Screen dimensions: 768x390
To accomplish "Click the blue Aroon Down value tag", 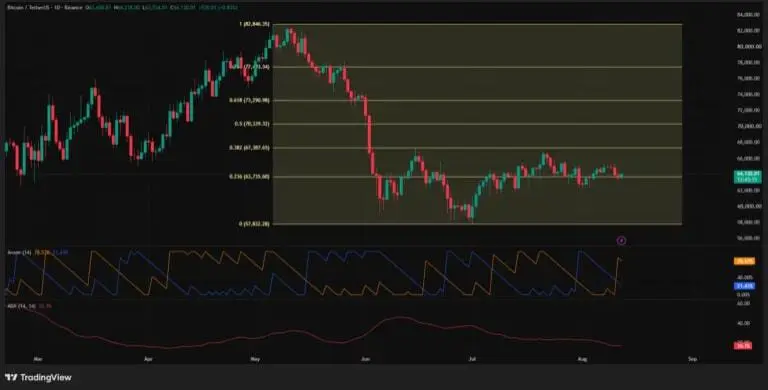I will 744,286.
